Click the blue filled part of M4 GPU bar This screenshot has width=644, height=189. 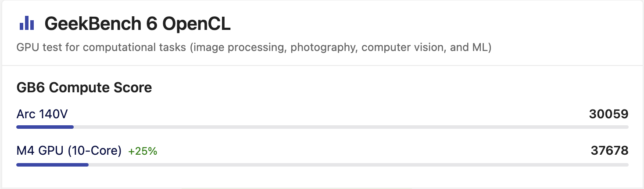coord(52,165)
